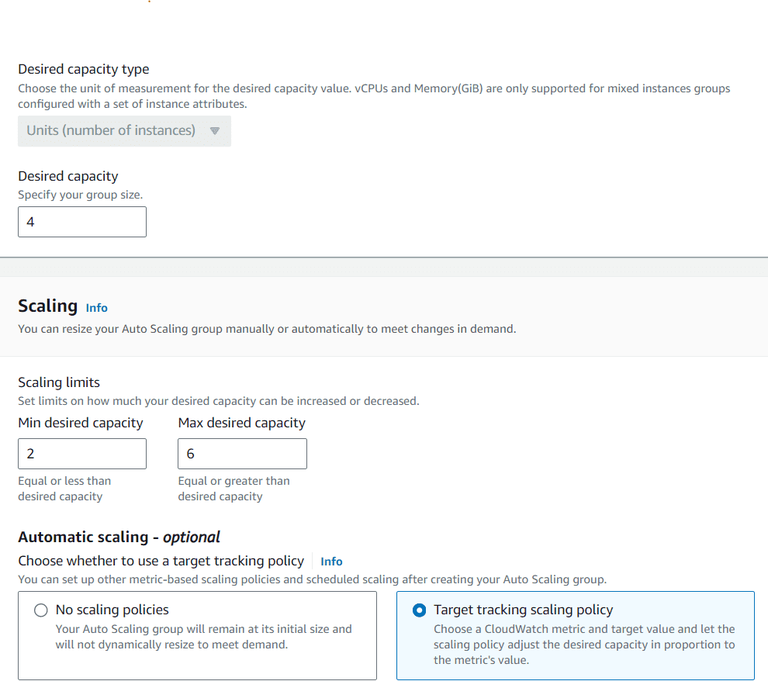Click the Scaling section heading
Image resolution: width=768 pixels, height=681 pixels.
[47, 306]
